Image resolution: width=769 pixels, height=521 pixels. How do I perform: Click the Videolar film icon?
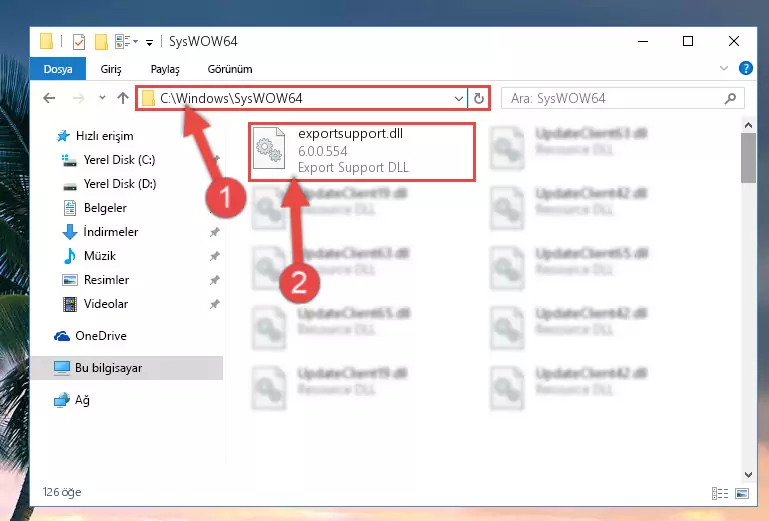click(70, 304)
